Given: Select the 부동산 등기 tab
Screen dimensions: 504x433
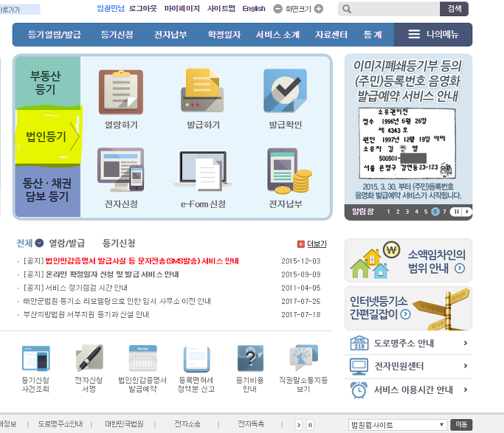Looking at the screenshot, I should click(47, 82).
